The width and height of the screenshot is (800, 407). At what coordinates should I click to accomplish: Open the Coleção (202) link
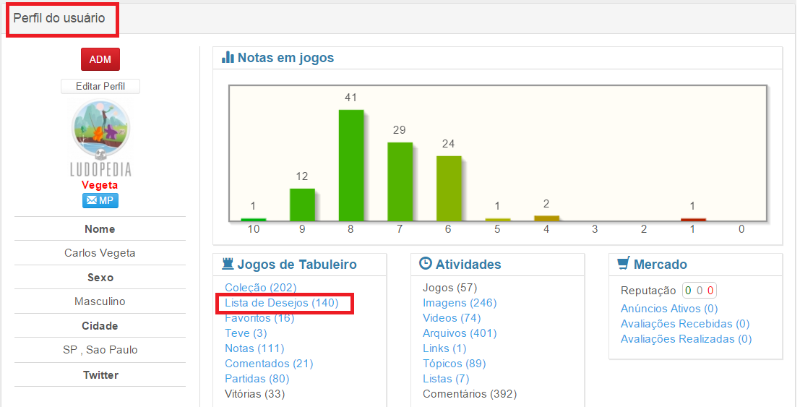[x=254, y=288]
